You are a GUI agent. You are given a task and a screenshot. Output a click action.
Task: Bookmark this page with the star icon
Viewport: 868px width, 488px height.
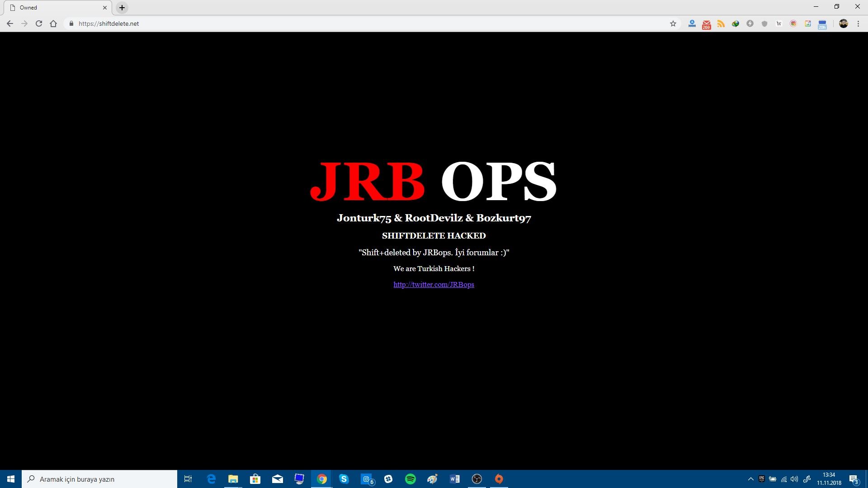click(673, 23)
